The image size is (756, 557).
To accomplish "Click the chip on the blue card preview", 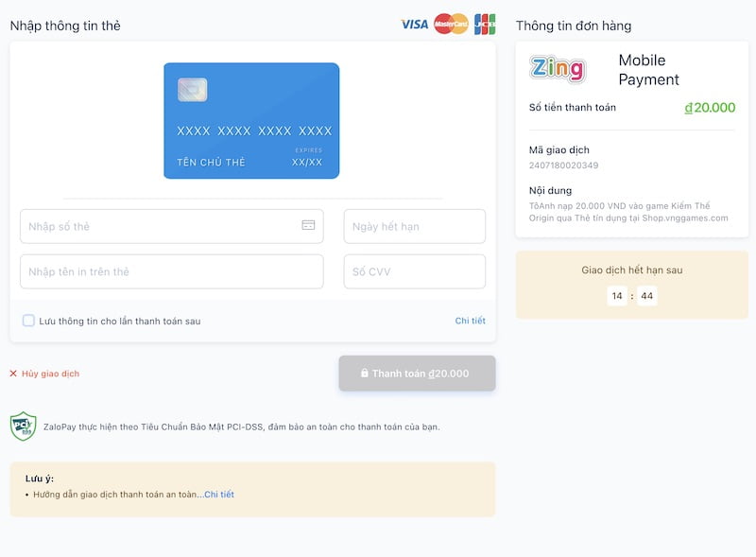I will (192, 90).
